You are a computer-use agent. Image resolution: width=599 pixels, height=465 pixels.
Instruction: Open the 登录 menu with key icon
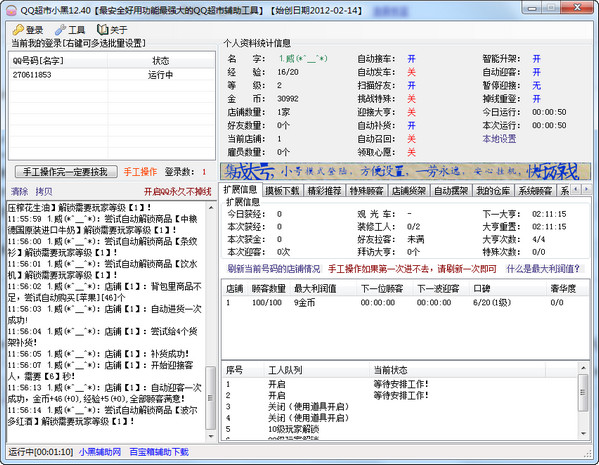click(28, 30)
